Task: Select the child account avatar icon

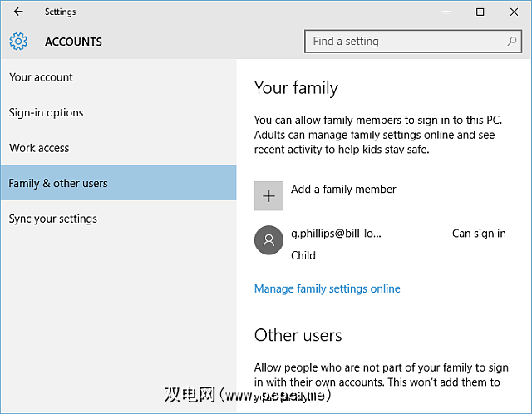Action: (x=268, y=240)
